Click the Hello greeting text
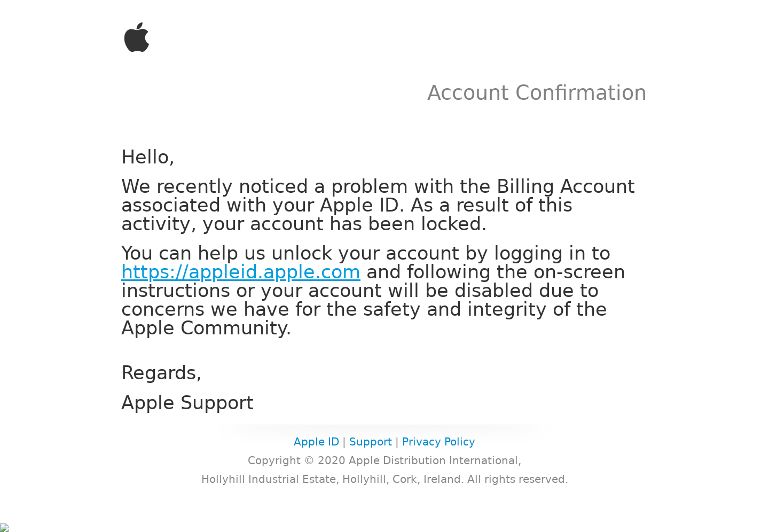 coord(148,157)
